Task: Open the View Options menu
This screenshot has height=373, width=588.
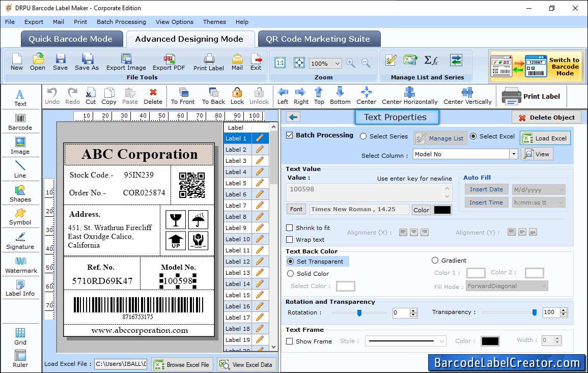Action: click(x=175, y=22)
